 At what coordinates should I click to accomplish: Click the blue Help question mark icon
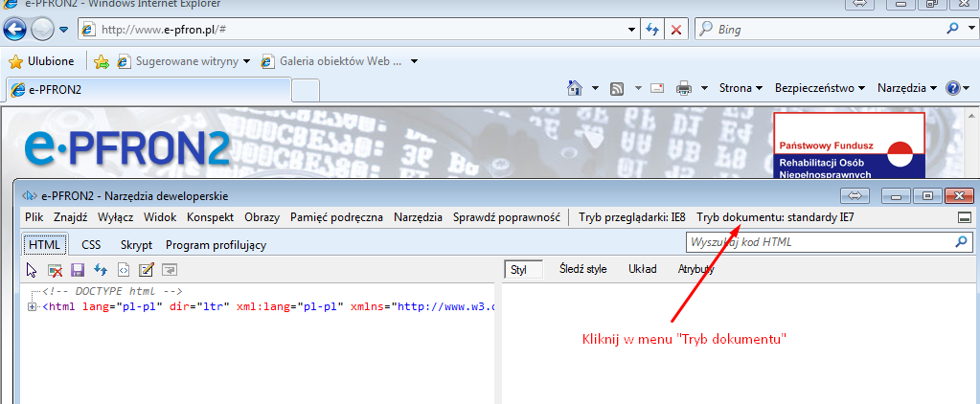(x=952, y=89)
